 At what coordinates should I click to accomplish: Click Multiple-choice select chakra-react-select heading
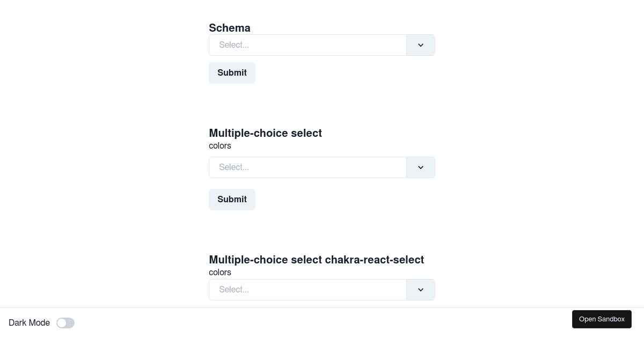click(316, 260)
